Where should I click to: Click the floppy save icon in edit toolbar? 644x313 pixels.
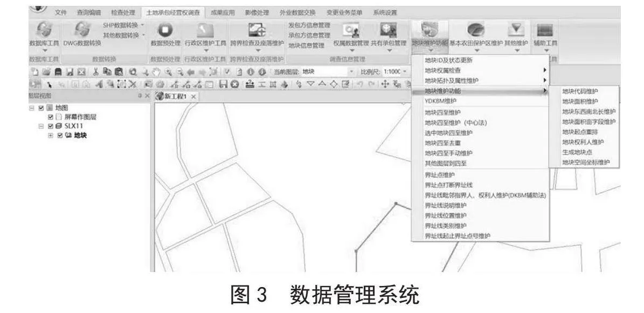tap(223, 84)
